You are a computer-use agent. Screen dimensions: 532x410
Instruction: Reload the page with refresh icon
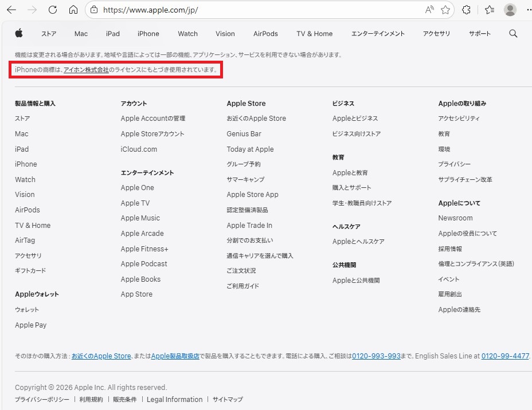[x=53, y=10]
